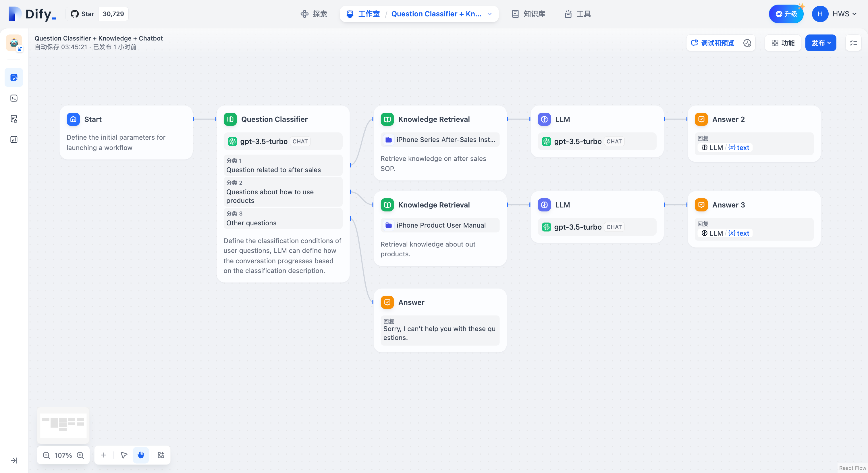Toggle the hand pan mode
The width and height of the screenshot is (868, 473).
point(141,455)
